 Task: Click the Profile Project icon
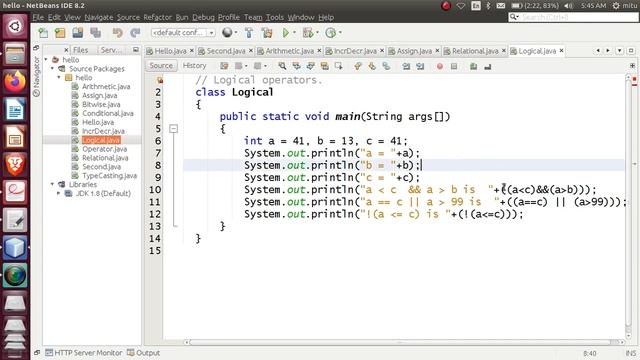point(331,33)
